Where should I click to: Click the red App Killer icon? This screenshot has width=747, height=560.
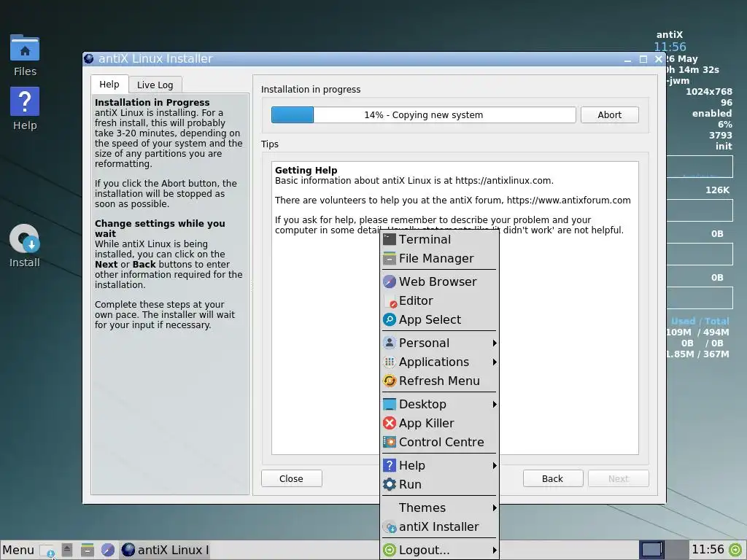[390, 424]
